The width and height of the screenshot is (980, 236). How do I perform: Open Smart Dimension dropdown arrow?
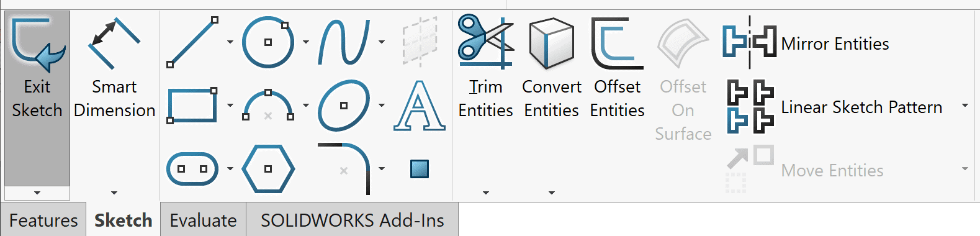click(114, 193)
